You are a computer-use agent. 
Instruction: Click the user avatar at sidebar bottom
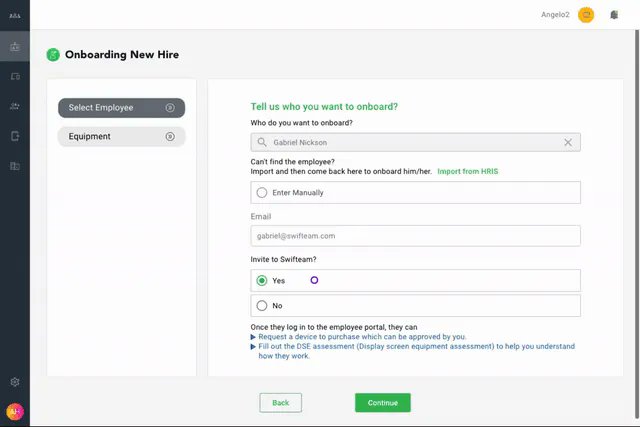pos(15,411)
